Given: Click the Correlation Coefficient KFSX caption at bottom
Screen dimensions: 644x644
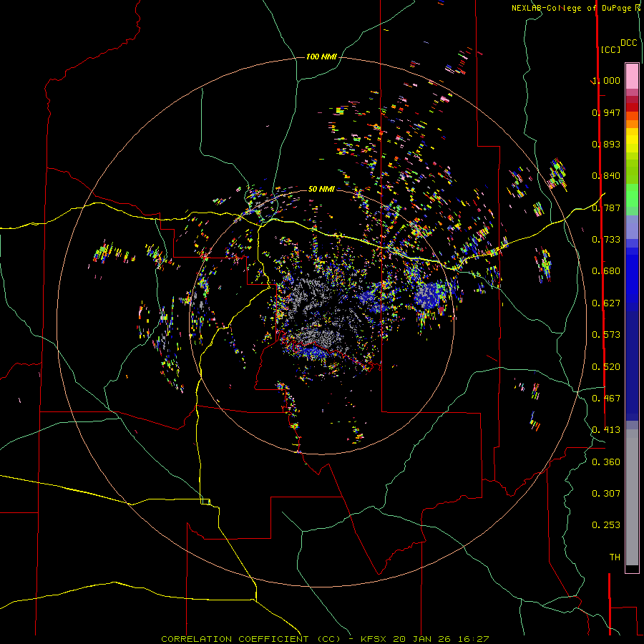Looking at the screenshot, I should [325, 639].
